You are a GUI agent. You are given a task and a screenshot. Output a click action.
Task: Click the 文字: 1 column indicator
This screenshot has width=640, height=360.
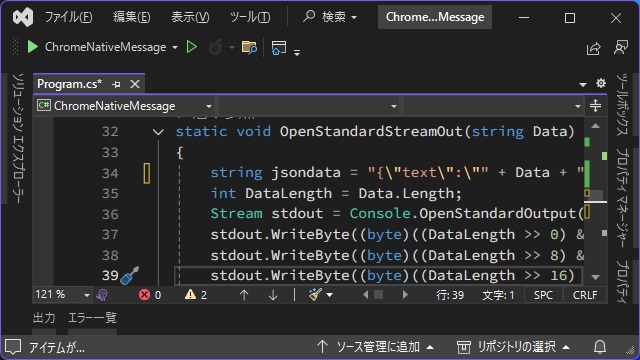coord(498,295)
